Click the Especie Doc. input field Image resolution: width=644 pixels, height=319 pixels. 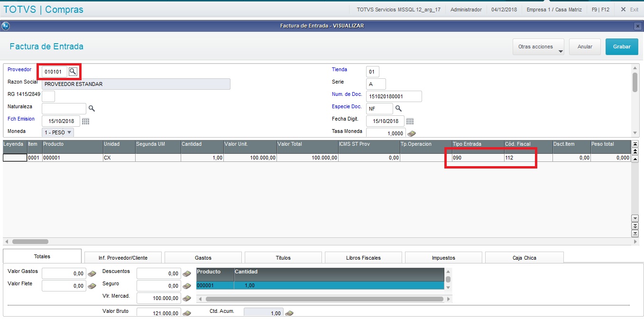coord(379,109)
